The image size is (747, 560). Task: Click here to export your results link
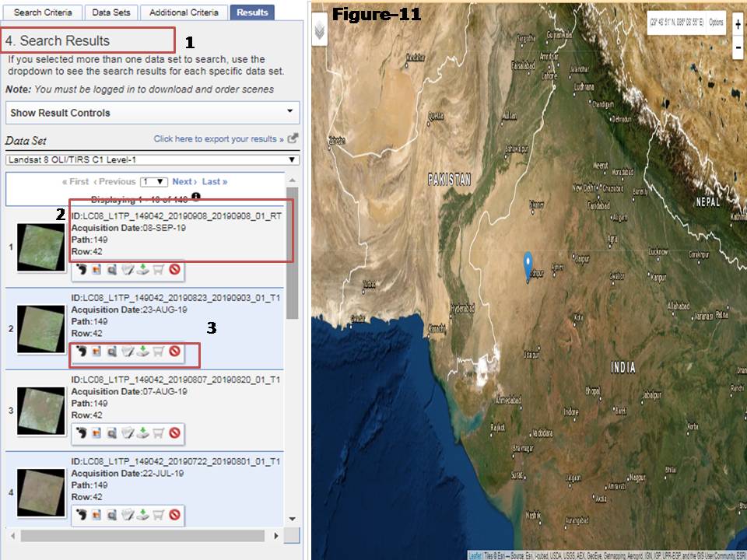(219, 138)
